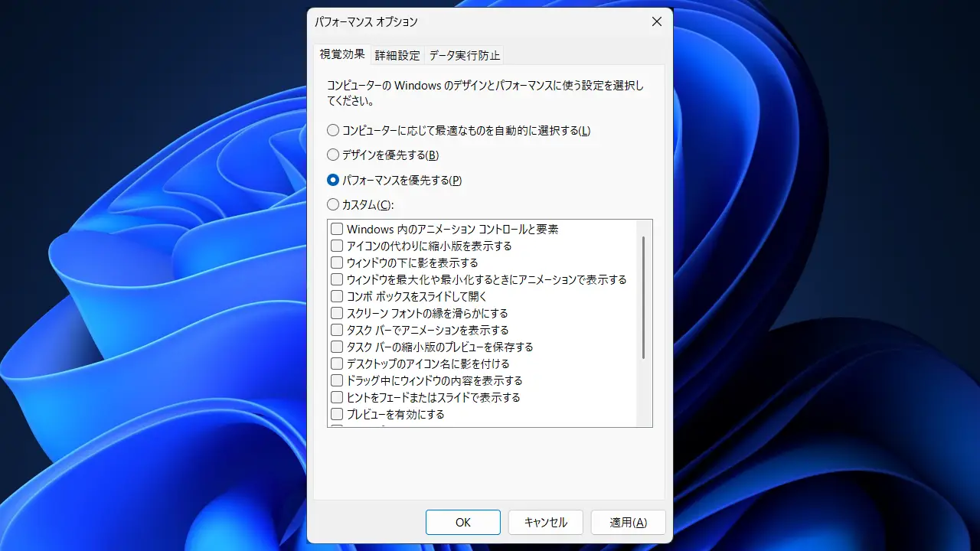Pick the カスタム radio option

pyautogui.click(x=333, y=205)
